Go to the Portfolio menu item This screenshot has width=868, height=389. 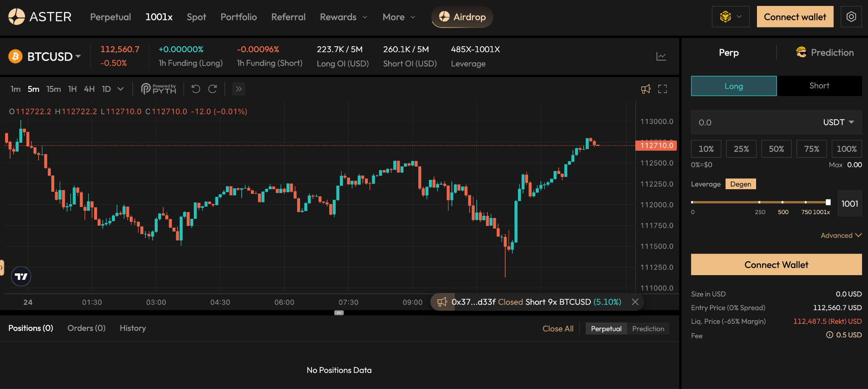(239, 17)
